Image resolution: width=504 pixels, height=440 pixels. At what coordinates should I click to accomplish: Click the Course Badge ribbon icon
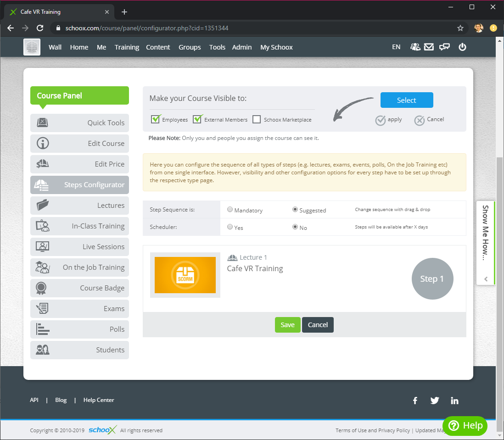coord(41,288)
